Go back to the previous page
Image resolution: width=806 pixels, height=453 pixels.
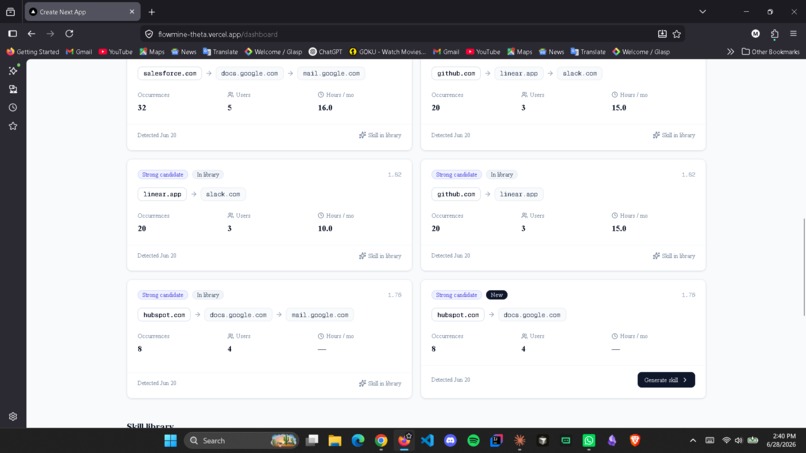[31, 34]
